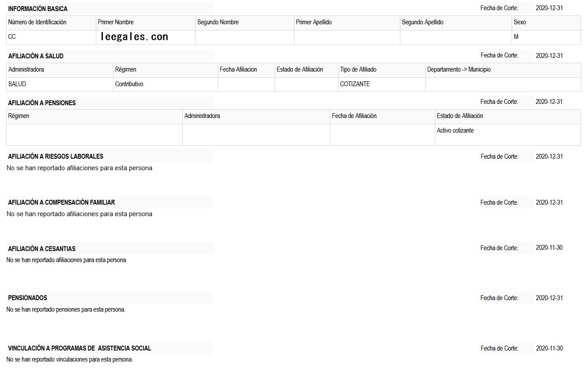Click the AFILIACIÓN A SALUD section heading
Image resolution: width=588 pixels, height=381 pixels.
36,56
